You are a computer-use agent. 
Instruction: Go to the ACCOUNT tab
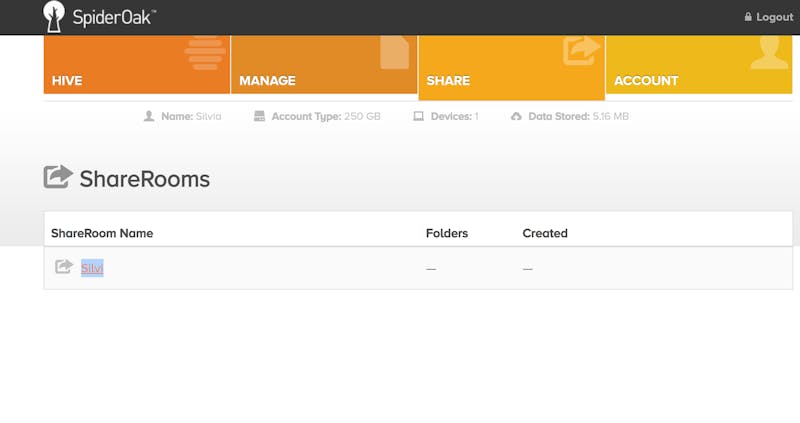[699, 65]
